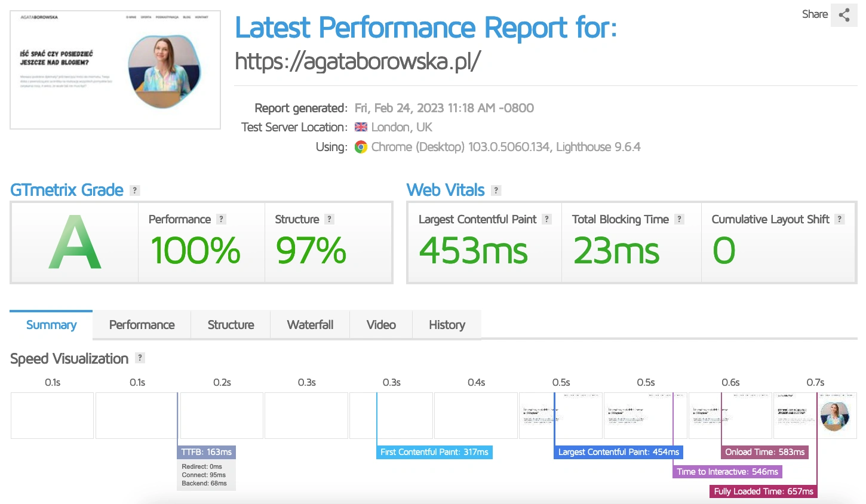Click Cumulative Layout Shift help icon
The image size is (866, 504).
pyautogui.click(x=840, y=219)
